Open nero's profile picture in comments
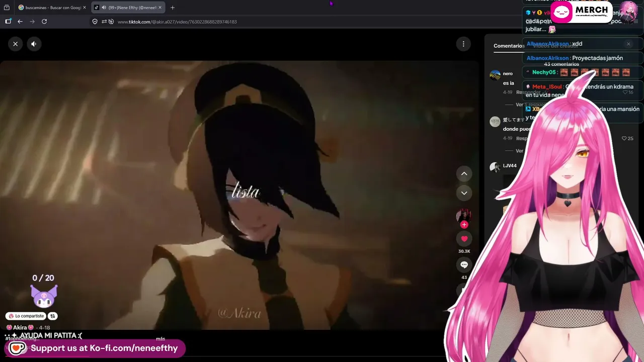Image resolution: width=644 pixels, height=362 pixels. click(x=495, y=75)
